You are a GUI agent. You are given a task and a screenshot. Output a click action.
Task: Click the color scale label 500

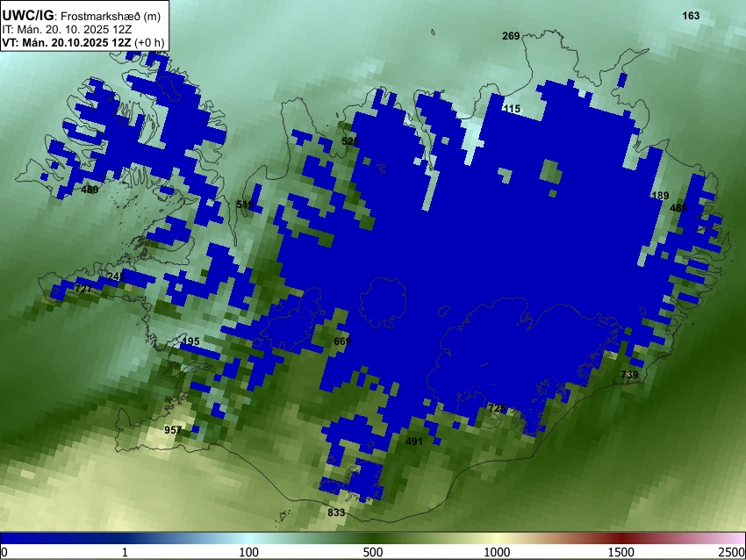click(x=372, y=552)
